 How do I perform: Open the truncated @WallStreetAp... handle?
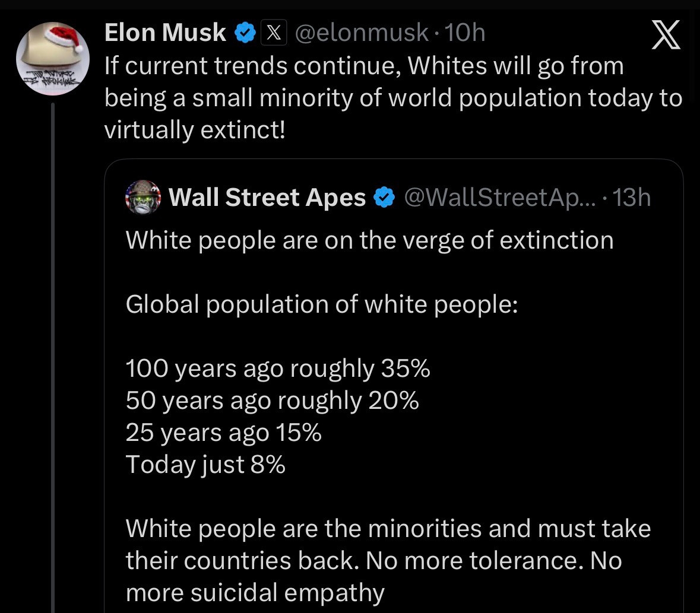coord(499,198)
